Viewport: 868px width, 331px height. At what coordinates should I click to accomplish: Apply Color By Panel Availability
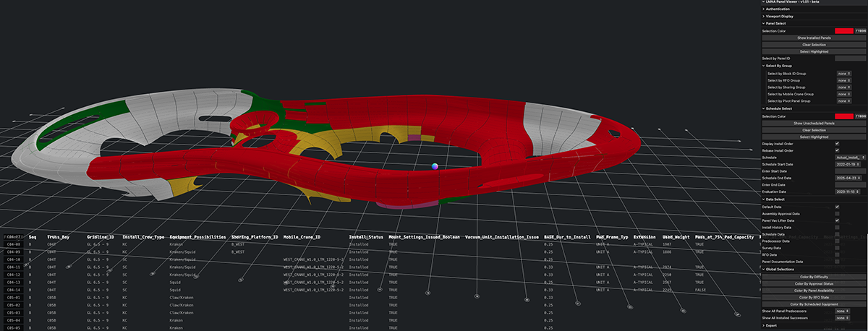[814, 291]
